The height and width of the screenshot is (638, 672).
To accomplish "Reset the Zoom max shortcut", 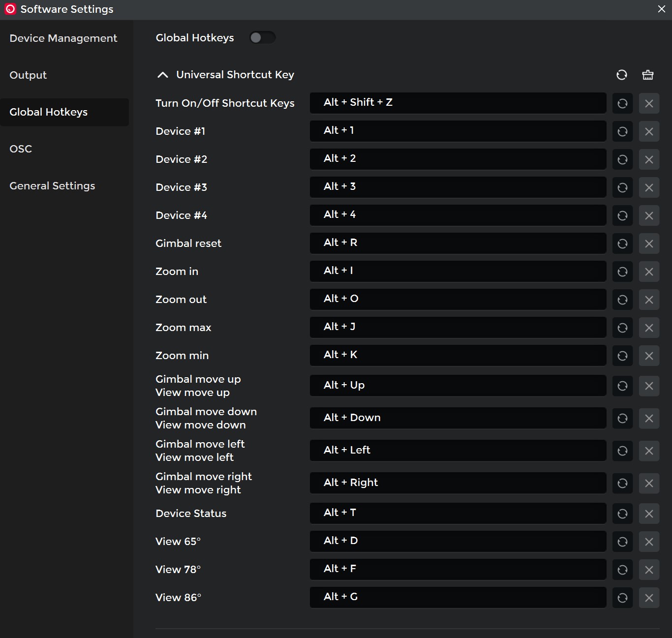I will pyautogui.click(x=622, y=328).
